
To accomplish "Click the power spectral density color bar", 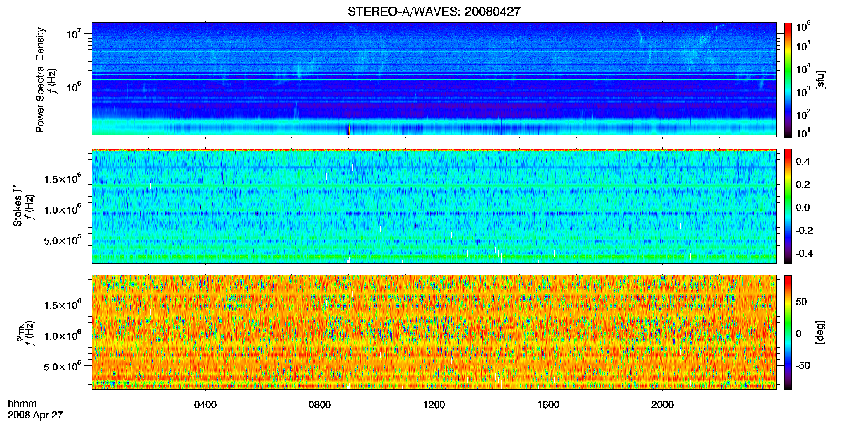I will tap(788, 80).
